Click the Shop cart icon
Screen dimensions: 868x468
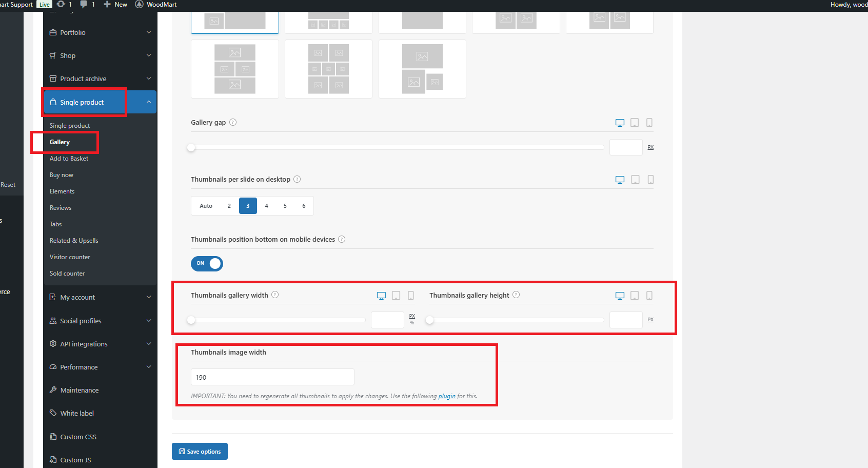point(53,55)
